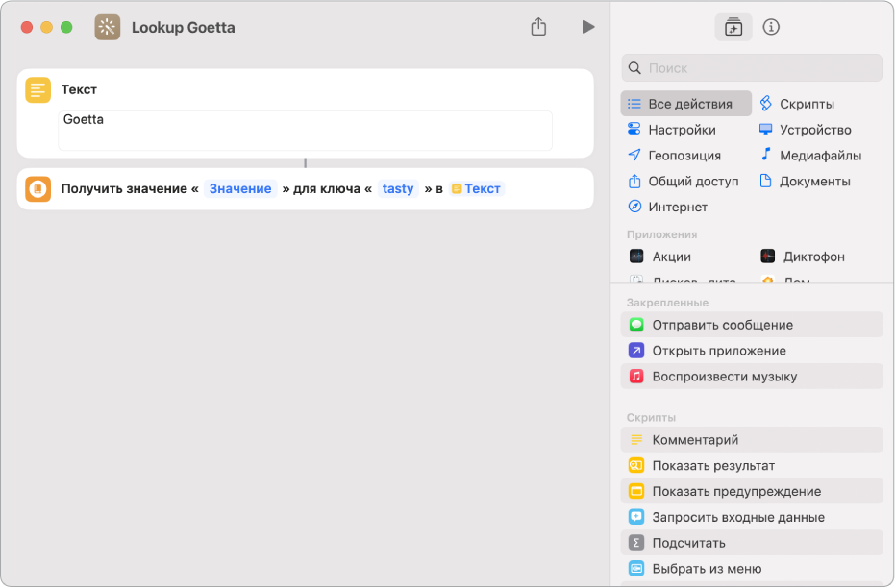Click the Приложения section header

661,234
